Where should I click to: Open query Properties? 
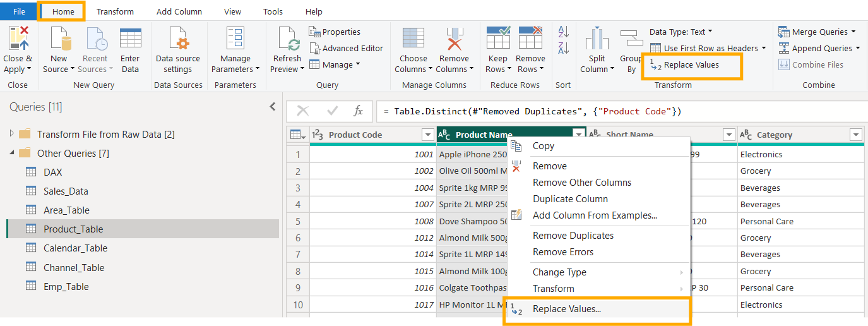pyautogui.click(x=335, y=32)
